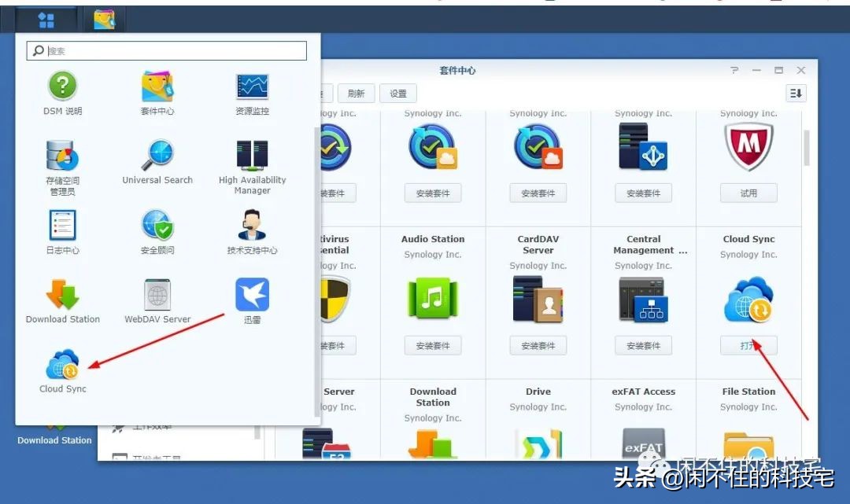Image resolution: width=850 pixels, height=504 pixels.
Task: Open Log Center (日志中心)
Action: point(63,226)
